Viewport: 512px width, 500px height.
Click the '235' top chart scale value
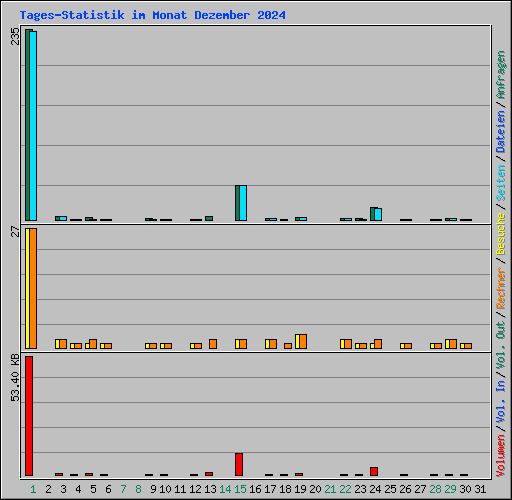click(x=15, y=36)
